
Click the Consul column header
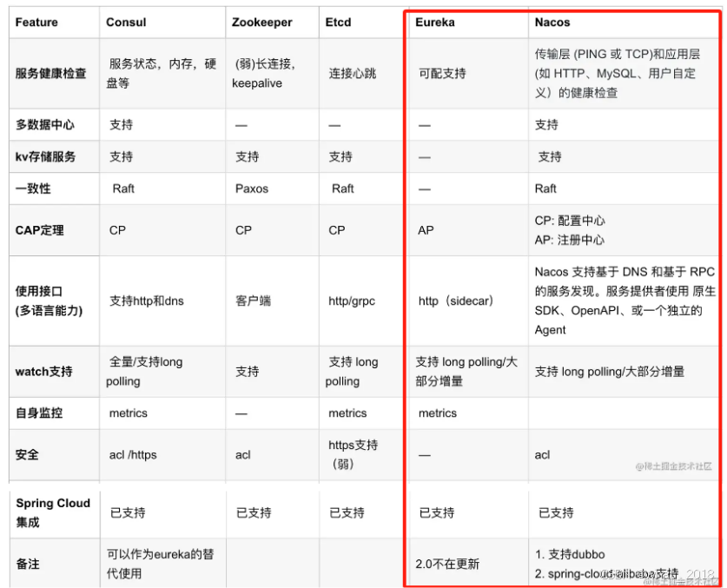coord(126,23)
